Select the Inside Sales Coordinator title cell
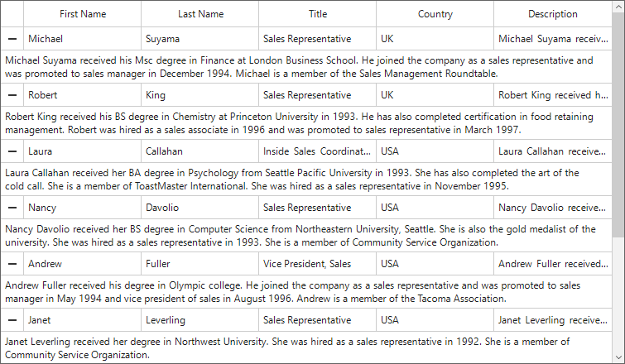This screenshot has height=364, width=625. [318, 151]
